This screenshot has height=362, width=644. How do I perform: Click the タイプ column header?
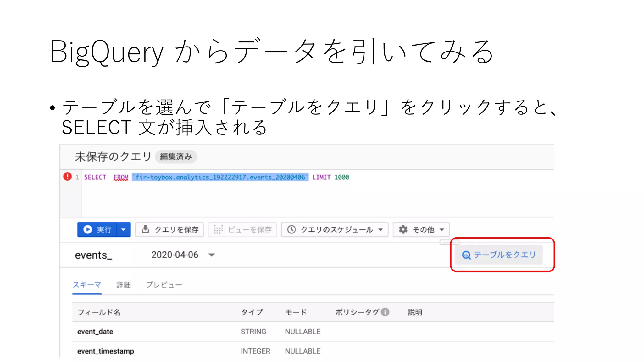tap(252, 312)
